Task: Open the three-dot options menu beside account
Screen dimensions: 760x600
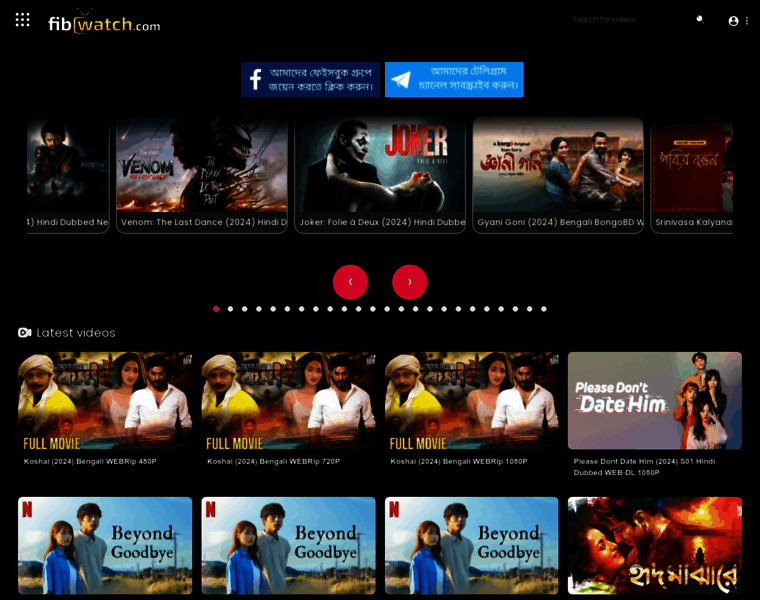Action: [x=747, y=21]
